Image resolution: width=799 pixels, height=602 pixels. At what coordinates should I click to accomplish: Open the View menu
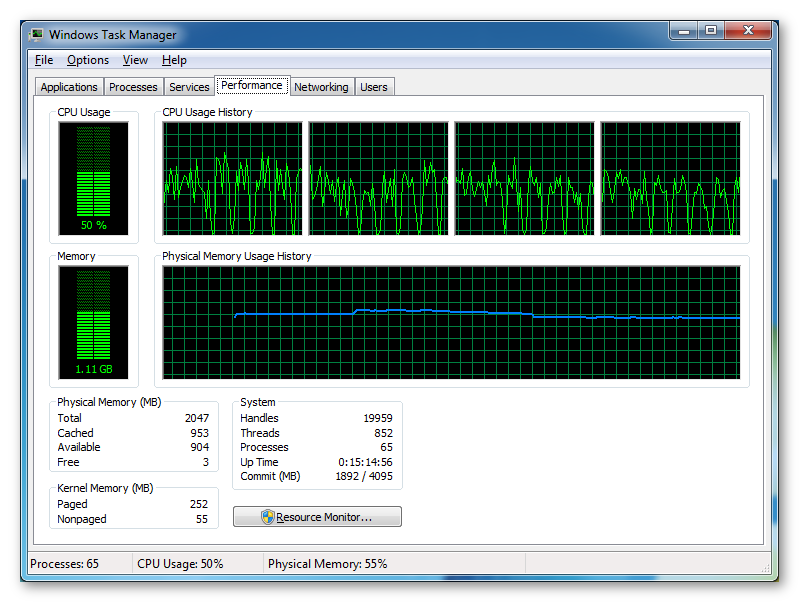tap(135, 60)
